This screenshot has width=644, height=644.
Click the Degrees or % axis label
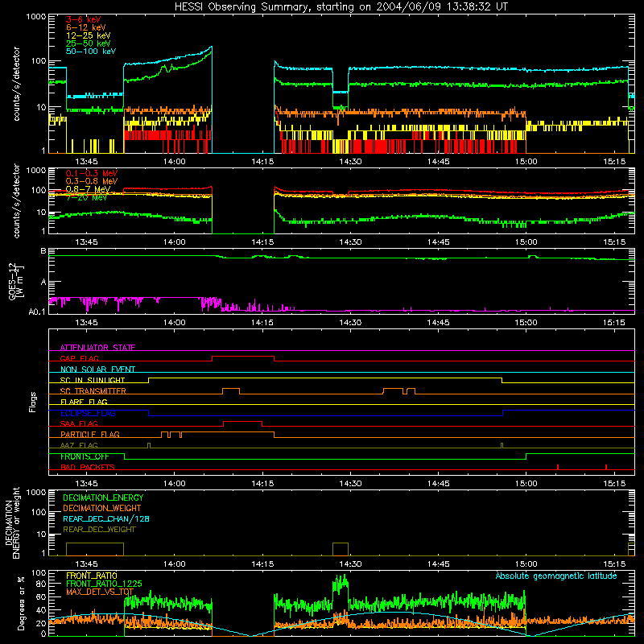click(x=21, y=603)
